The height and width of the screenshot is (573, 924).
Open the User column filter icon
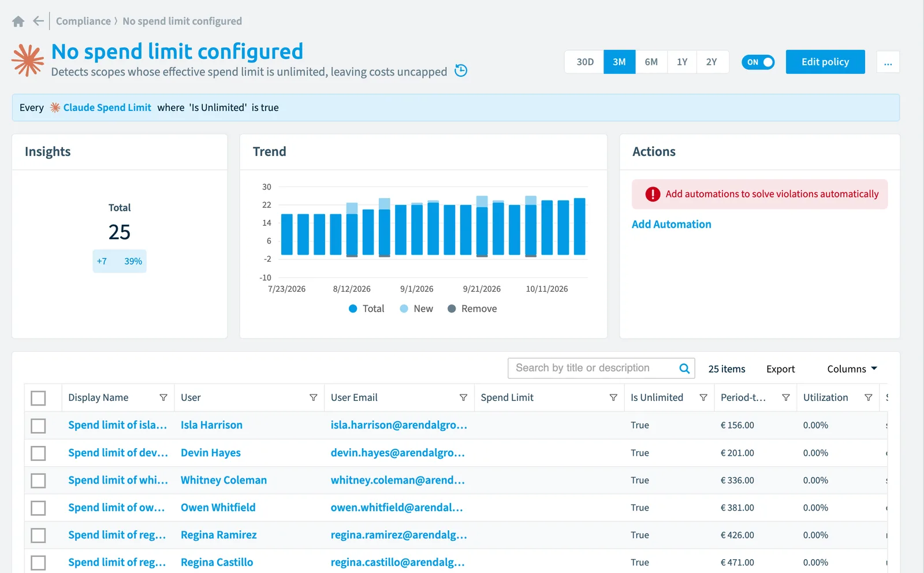[314, 397]
